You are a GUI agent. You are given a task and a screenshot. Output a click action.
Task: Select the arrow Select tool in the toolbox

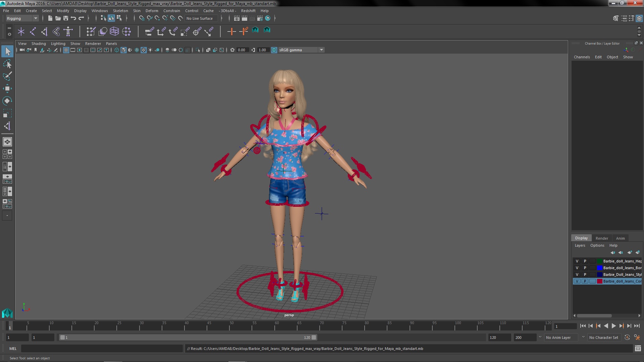click(x=7, y=51)
